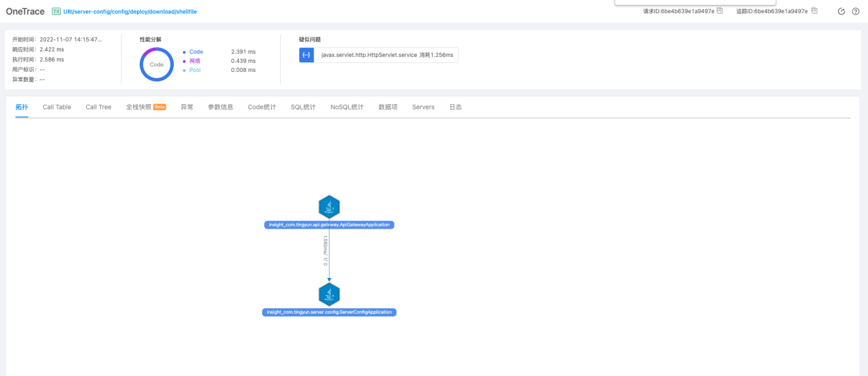Select the SQL统计 tab

coord(303,107)
